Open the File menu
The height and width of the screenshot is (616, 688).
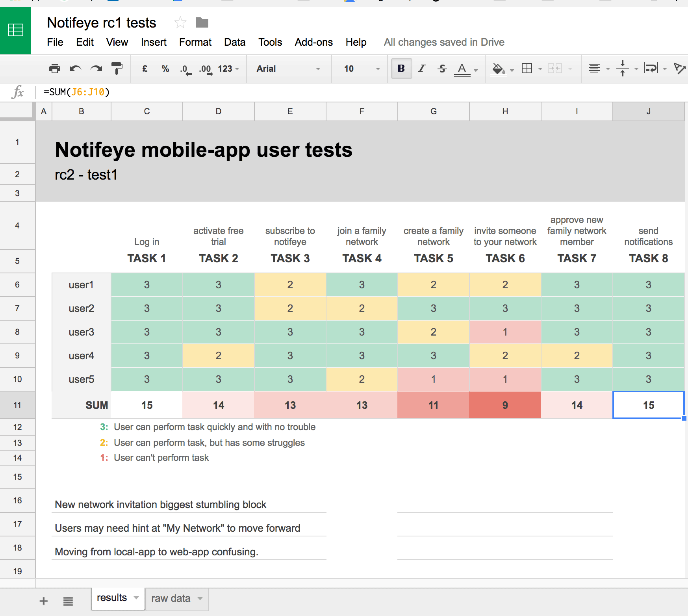(55, 42)
